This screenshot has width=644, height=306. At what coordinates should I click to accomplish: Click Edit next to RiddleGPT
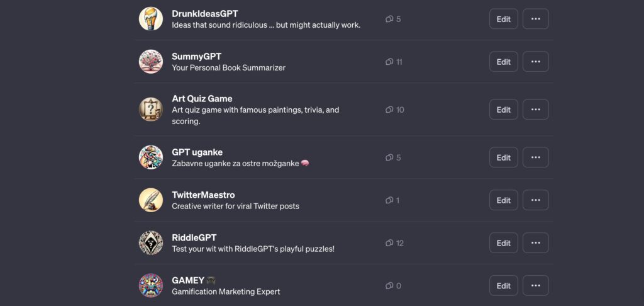pyautogui.click(x=504, y=242)
